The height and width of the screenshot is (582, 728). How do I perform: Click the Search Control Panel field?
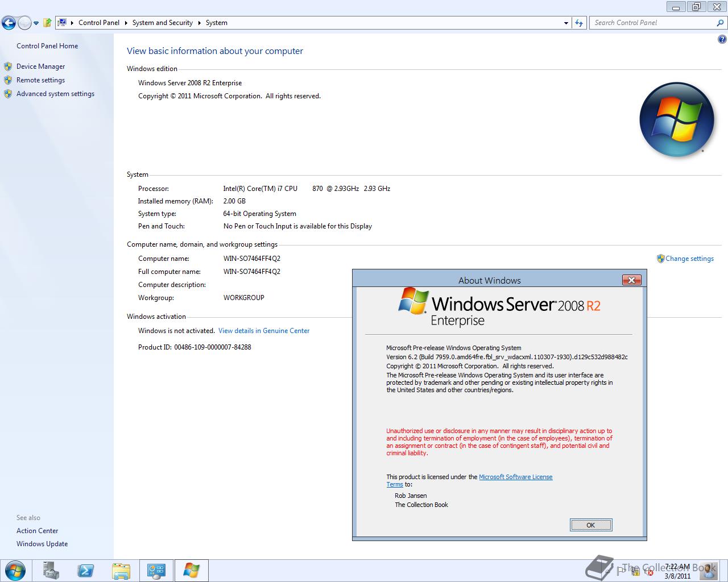point(653,23)
